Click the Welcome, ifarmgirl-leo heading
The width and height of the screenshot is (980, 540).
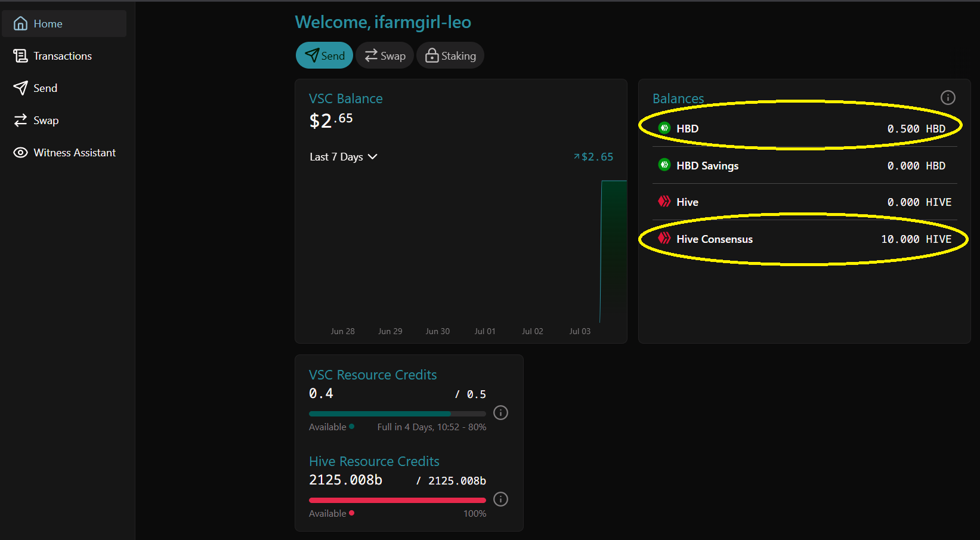[383, 22]
